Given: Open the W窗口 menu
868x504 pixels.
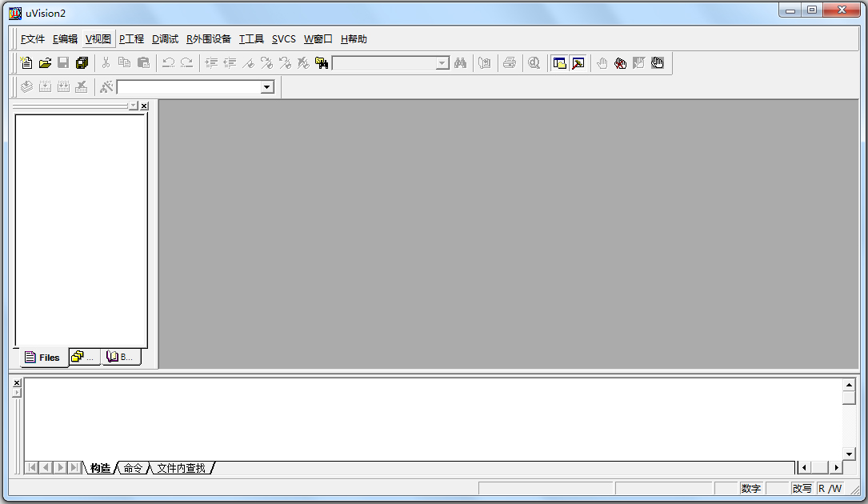Looking at the screenshot, I should coord(318,38).
